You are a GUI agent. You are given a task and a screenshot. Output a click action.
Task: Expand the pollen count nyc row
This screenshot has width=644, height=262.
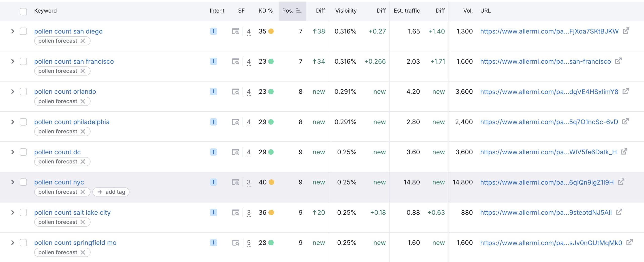(13, 182)
